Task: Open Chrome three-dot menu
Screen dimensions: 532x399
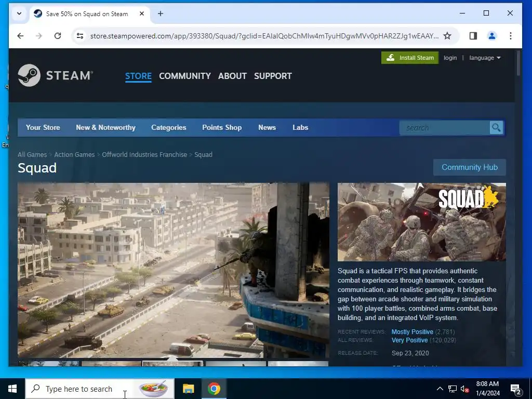Action: (510, 36)
